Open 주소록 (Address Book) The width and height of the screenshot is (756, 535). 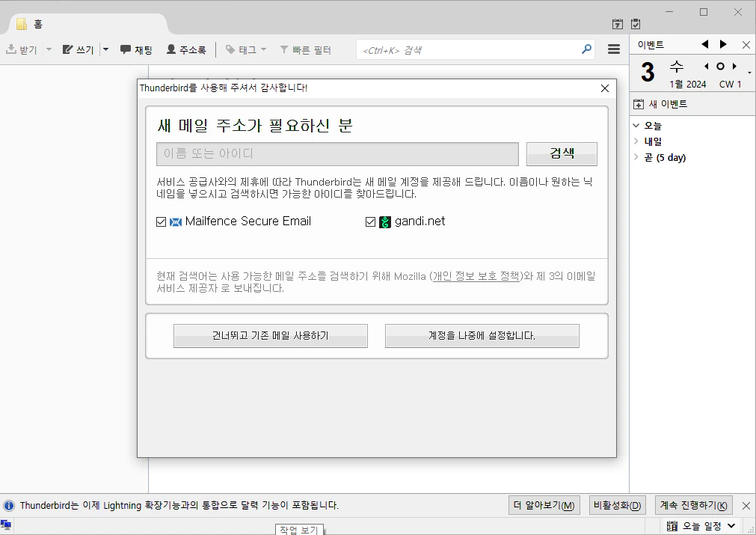tap(186, 49)
